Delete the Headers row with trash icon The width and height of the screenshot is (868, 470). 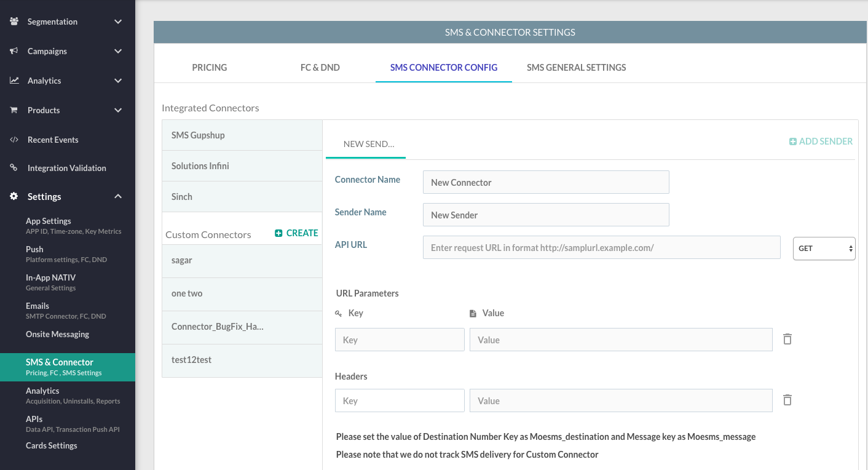point(787,400)
